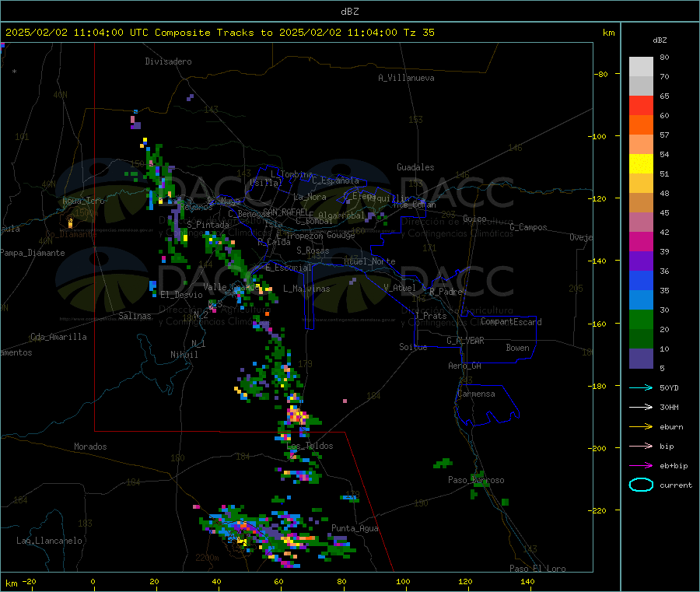Image resolution: width=700 pixels, height=592 pixels.
Task: Click the 'Agua_Toro' map label
Action: click(83, 201)
